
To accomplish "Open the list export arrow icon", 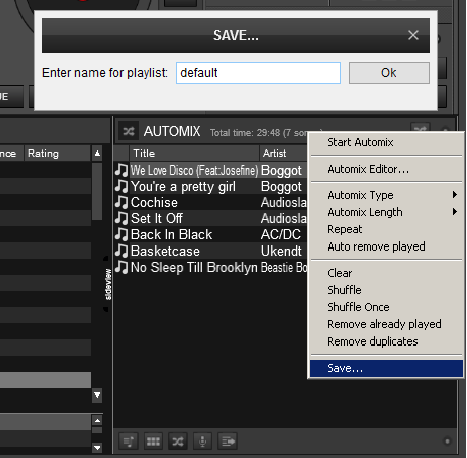I will (x=228, y=442).
